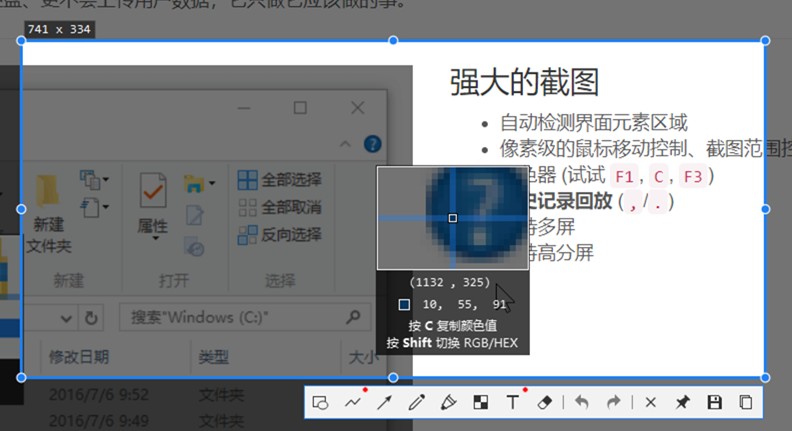Collapse the Explorer ribbon with the chevron
The height and width of the screenshot is (431, 792).
(x=345, y=144)
